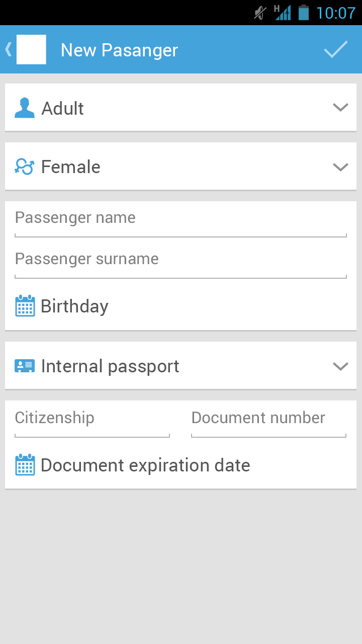The width and height of the screenshot is (362, 644).
Task: Tap the passport ID card icon
Action: click(x=24, y=366)
